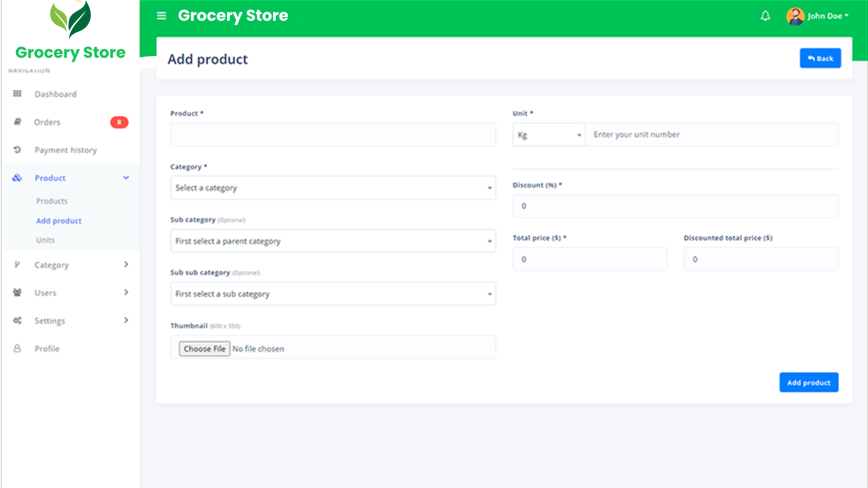Click John Doe's profile avatar
The width and height of the screenshot is (868, 488).
795,16
